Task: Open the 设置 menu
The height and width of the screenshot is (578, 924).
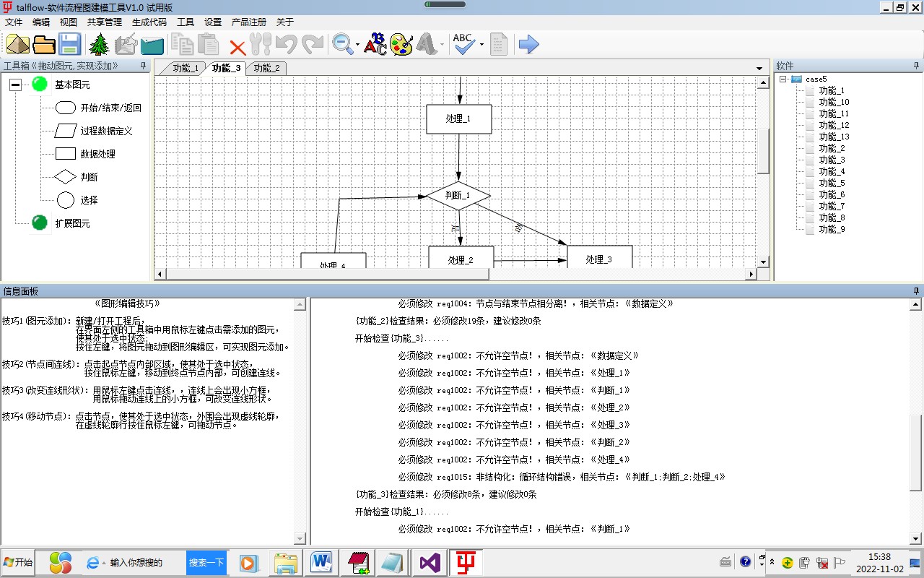Action: pyautogui.click(x=213, y=22)
